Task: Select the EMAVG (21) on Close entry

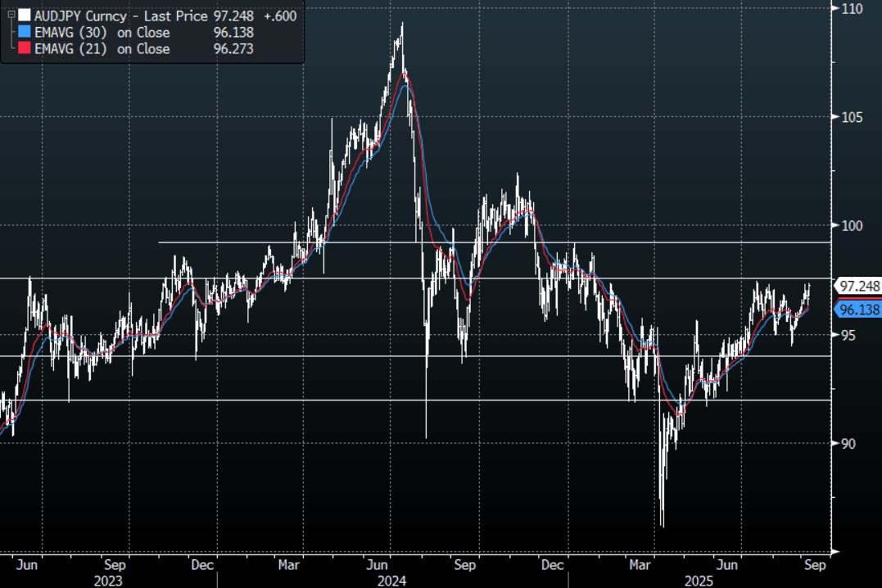Action: pyautogui.click(x=102, y=49)
